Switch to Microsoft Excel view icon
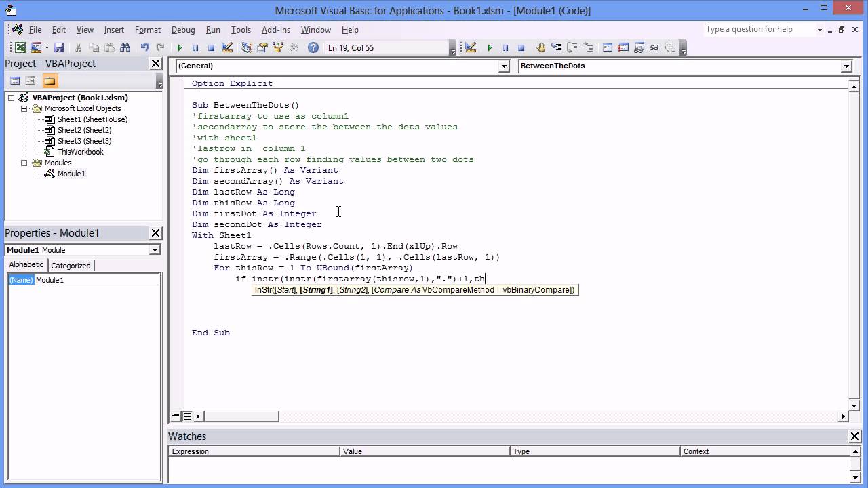This screenshot has width=868, height=488. click(x=20, y=47)
